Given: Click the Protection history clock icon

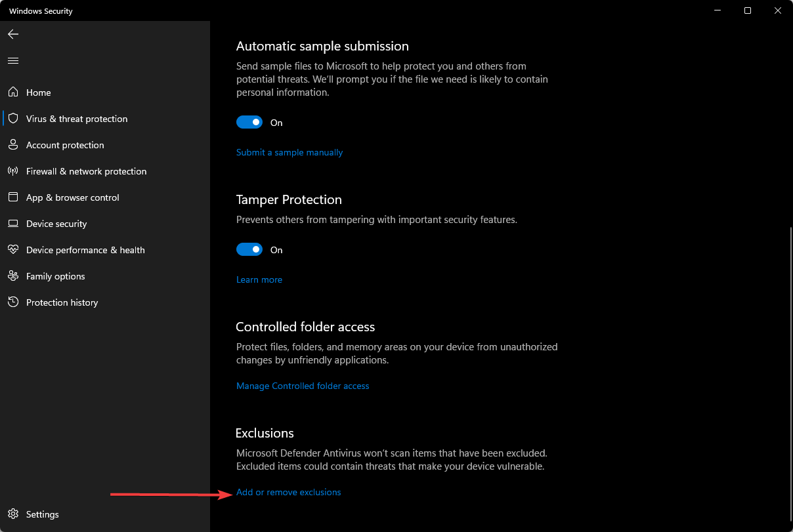Looking at the screenshot, I should pyautogui.click(x=13, y=302).
